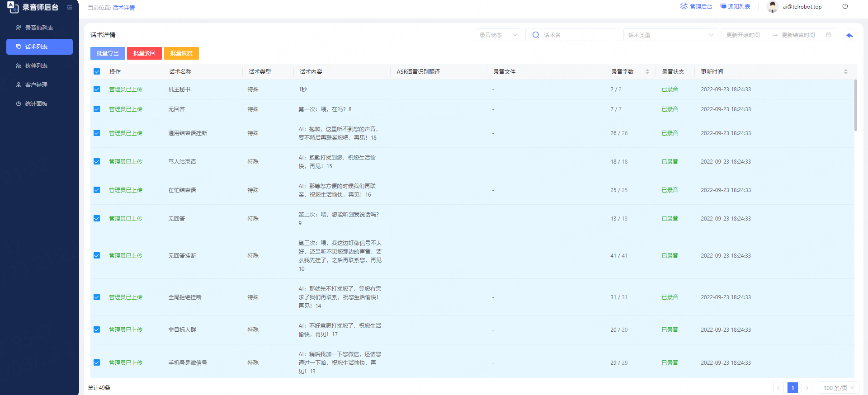This screenshot has height=395, width=868.
Task: Click the search magnifier icon in 话术名
Action: pos(536,35)
